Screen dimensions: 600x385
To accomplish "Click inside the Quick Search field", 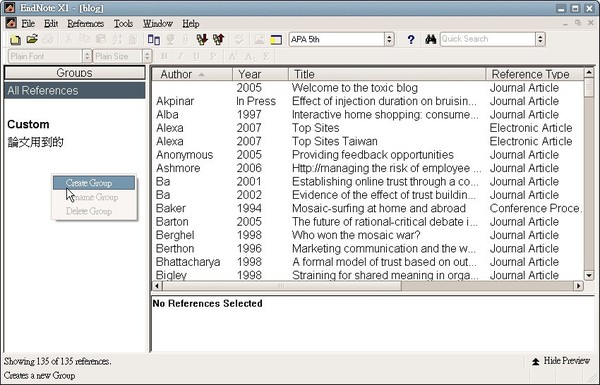I will click(488, 39).
